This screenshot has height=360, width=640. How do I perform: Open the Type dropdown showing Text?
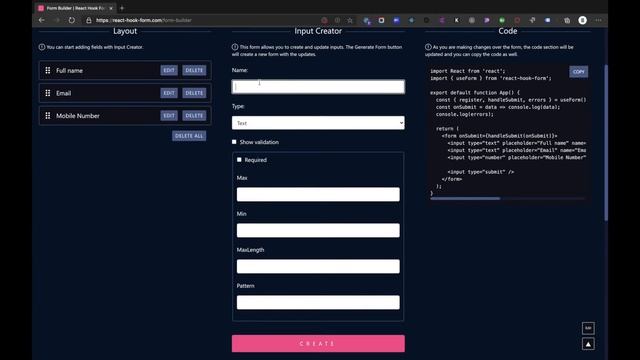pos(318,123)
